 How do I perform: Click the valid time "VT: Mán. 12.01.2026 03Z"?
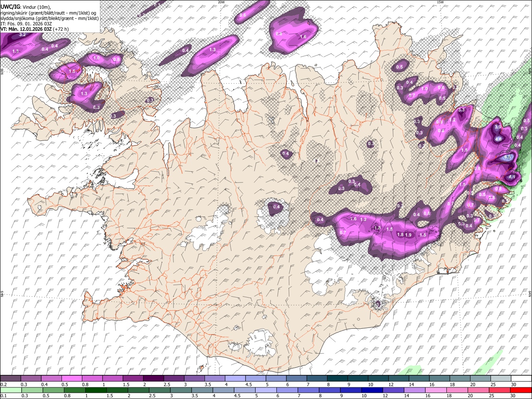26,29
